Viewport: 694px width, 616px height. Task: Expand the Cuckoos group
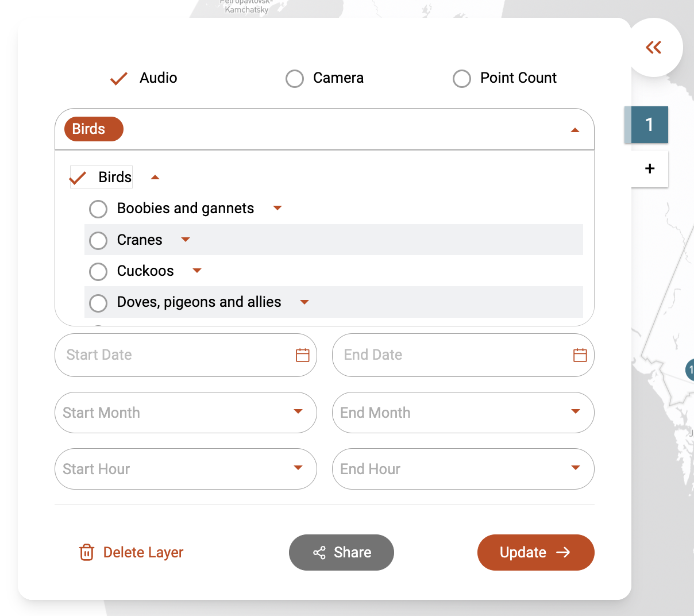click(x=197, y=271)
